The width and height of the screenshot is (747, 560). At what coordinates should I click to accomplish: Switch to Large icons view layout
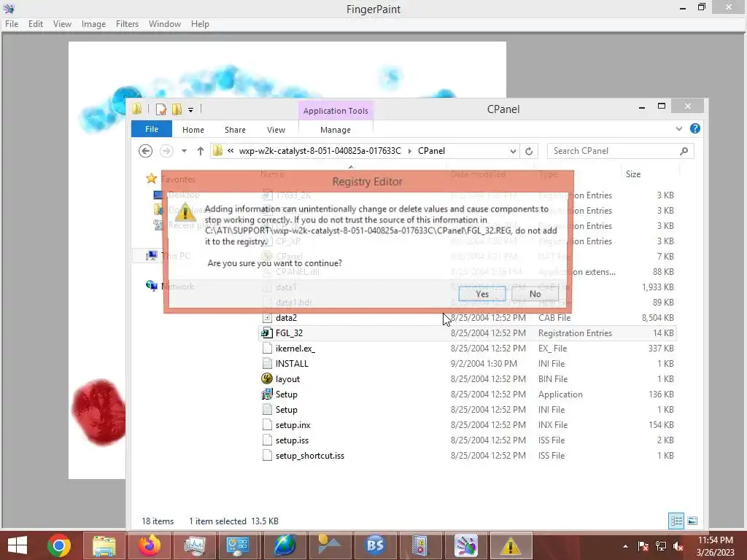[x=693, y=521]
